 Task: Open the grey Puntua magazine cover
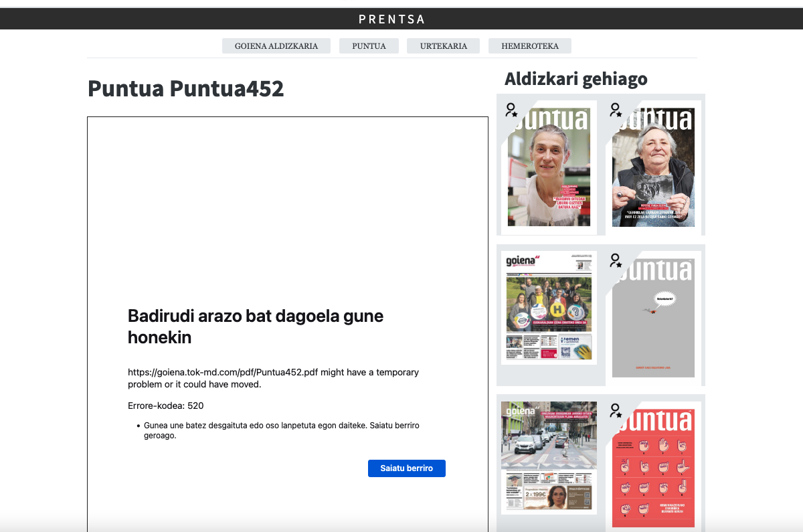click(x=653, y=318)
